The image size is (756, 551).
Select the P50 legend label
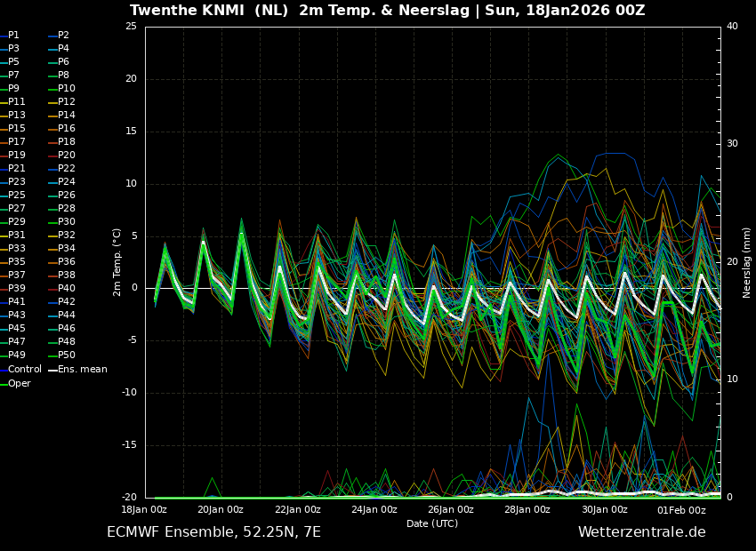[x=67, y=355]
